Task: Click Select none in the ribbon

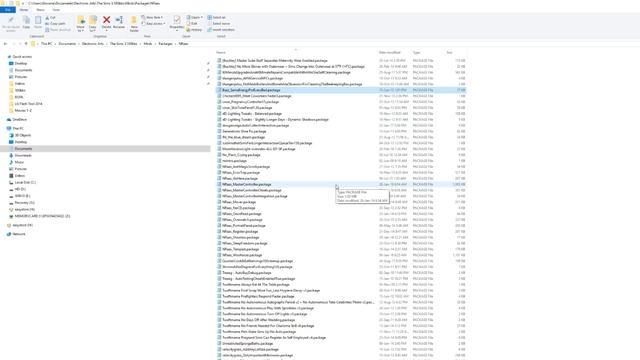Action: pos(218,24)
